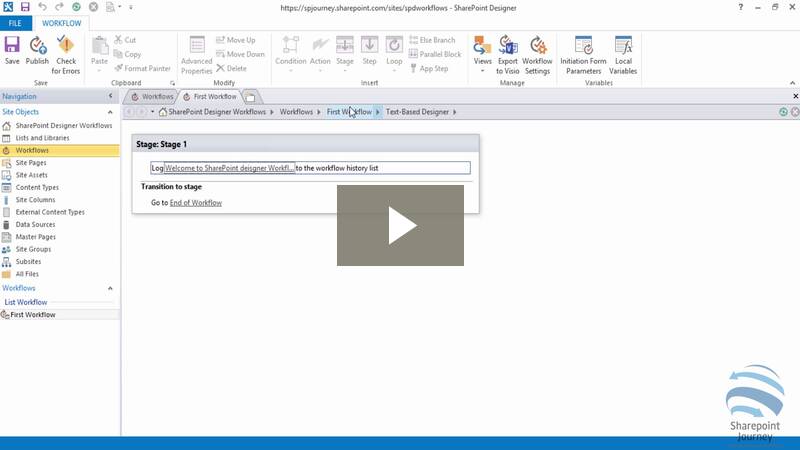Collapse the Navigation pane

click(x=111, y=96)
